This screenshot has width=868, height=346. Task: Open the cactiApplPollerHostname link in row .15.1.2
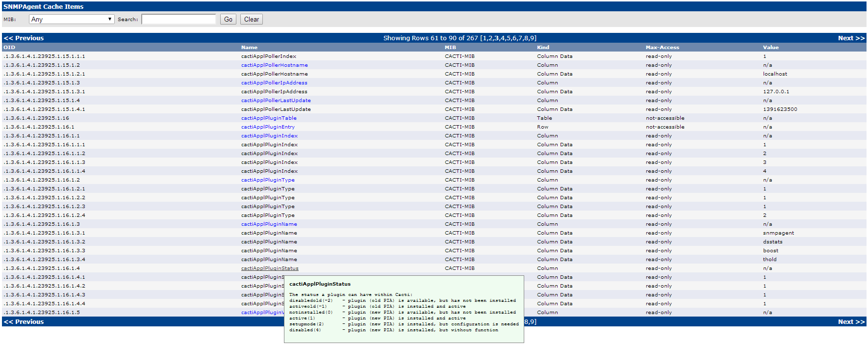(274, 65)
